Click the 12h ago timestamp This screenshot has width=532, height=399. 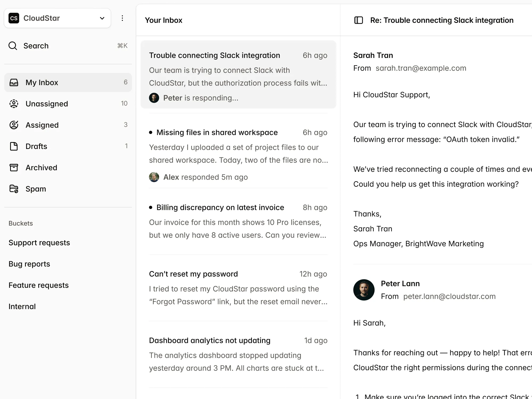click(x=313, y=274)
